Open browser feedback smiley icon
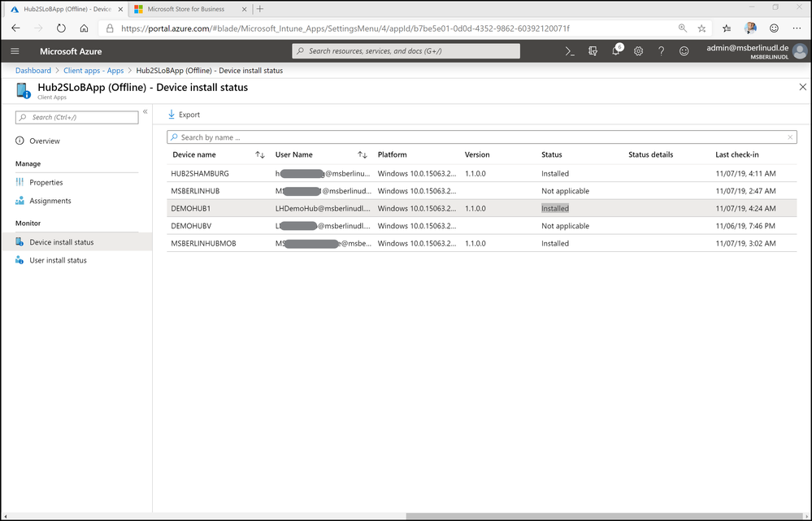This screenshot has width=812, height=521. (774, 28)
